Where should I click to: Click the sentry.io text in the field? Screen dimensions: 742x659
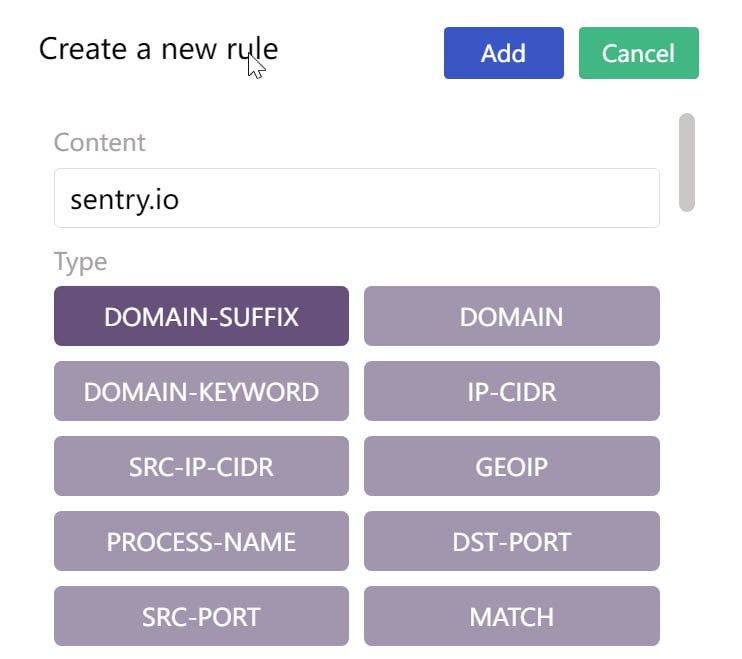click(x=124, y=199)
